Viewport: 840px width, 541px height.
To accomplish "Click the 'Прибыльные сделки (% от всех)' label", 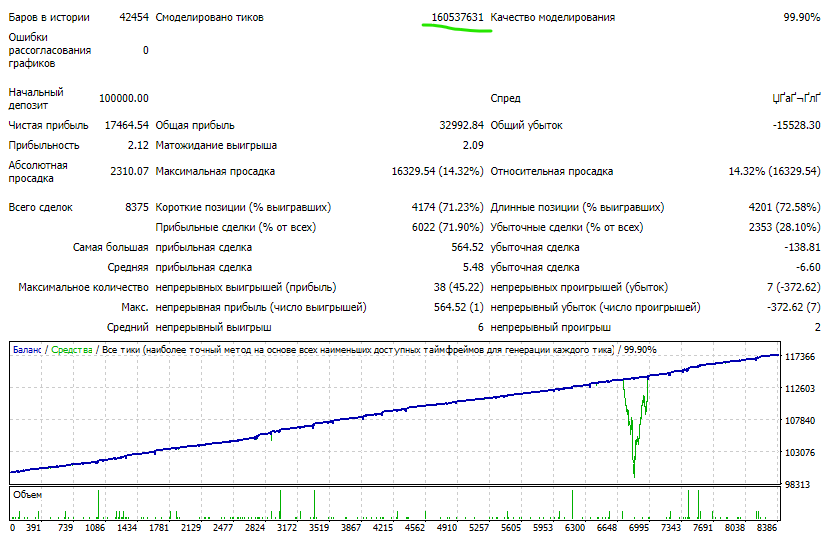I will (236, 227).
